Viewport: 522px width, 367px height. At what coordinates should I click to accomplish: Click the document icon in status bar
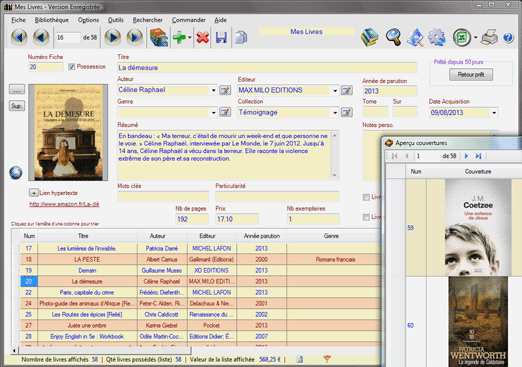[300, 359]
